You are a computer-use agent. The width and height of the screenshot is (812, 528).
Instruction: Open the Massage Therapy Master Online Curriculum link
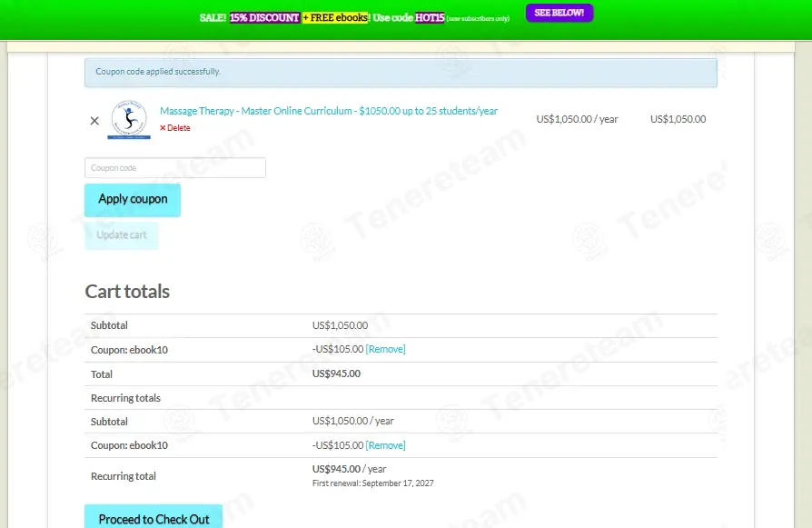[328, 111]
